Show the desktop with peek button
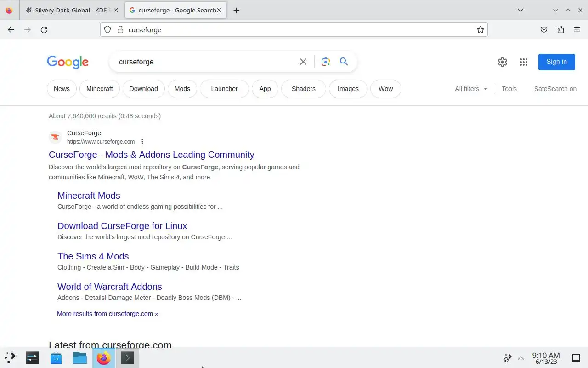This screenshot has width=588, height=368. click(x=576, y=358)
